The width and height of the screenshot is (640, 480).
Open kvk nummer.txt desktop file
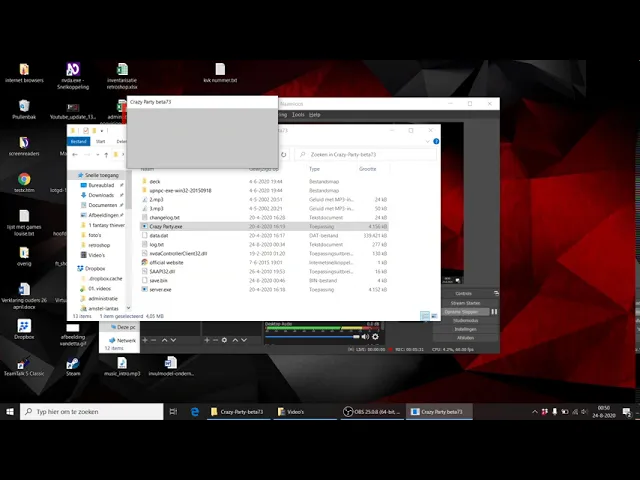coord(220,73)
